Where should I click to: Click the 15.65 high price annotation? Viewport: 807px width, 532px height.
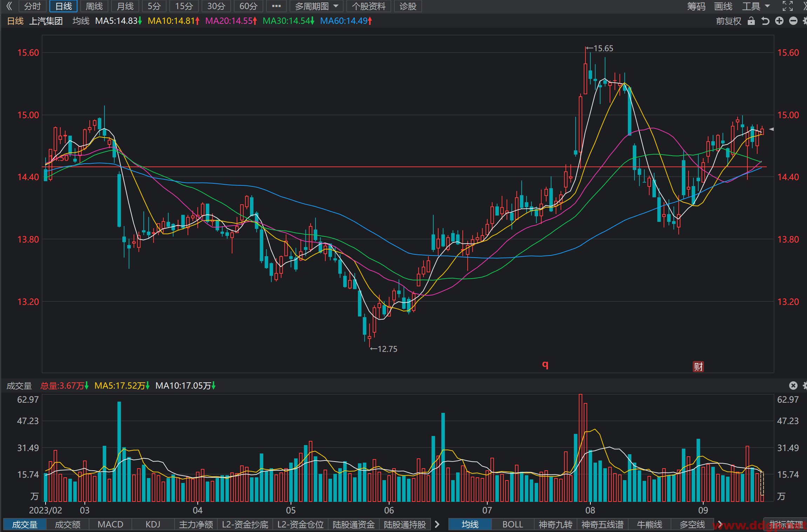point(600,48)
